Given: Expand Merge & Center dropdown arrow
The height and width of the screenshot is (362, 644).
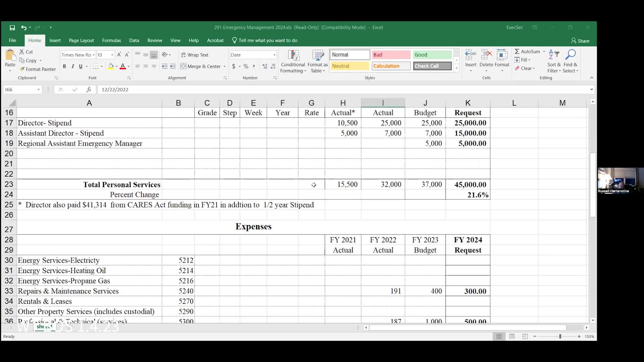Looking at the screenshot, I should coord(224,66).
